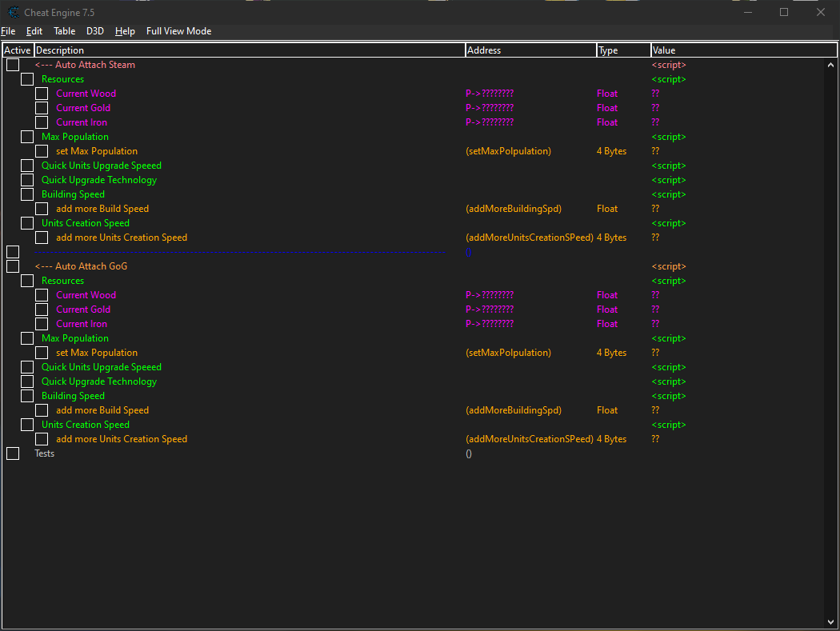Viewport: 840px width, 631px height.
Task: Sort by the Type column header
Action: [623, 50]
